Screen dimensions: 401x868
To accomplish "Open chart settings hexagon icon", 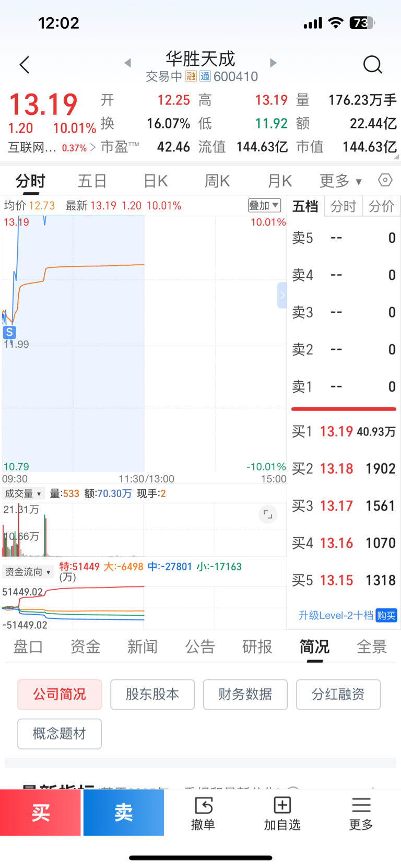I will [385, 180].
